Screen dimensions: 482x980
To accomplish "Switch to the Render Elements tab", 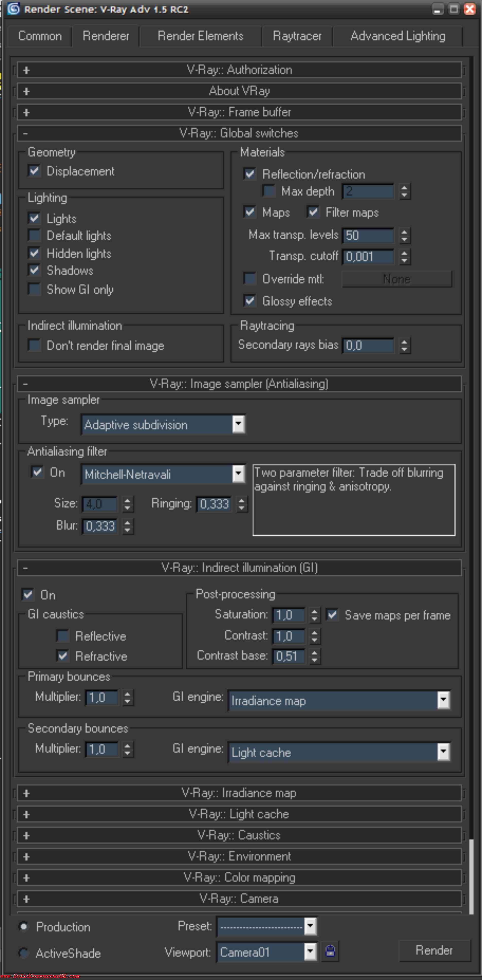I will pos(200,36).
